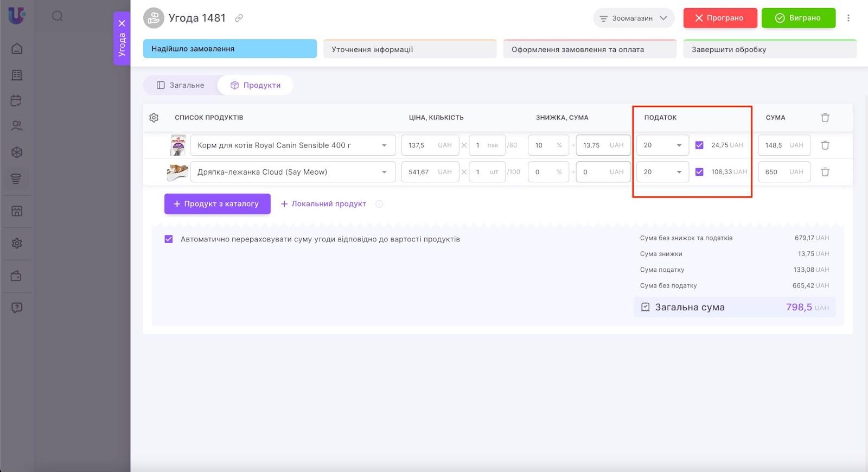Toggle tax checkbox for Дряпка-лежанка row
This screenshot has height=472, width=868.
[x=699, y=172]
